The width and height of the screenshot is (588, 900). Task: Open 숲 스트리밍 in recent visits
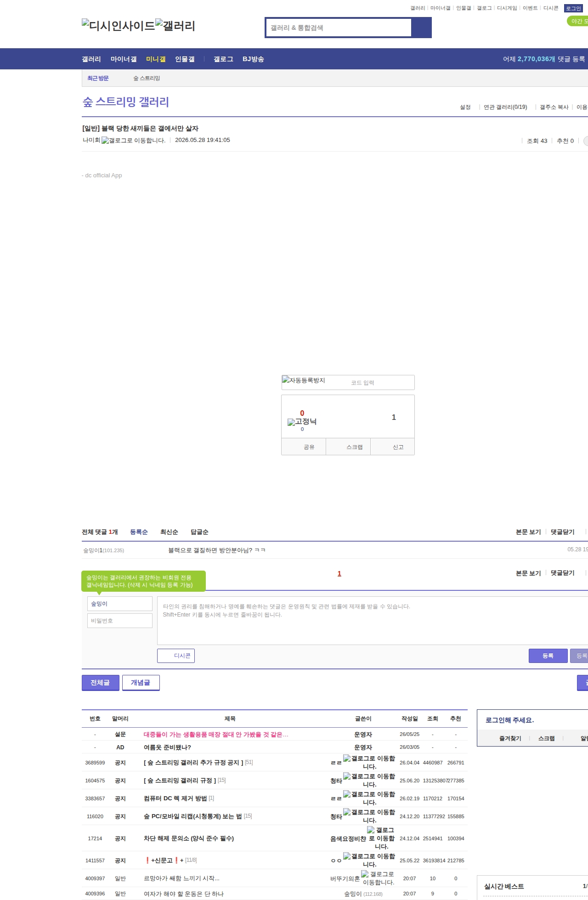[147, 78]
